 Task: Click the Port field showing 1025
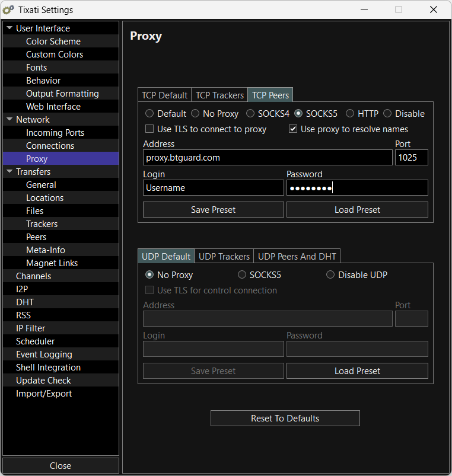click(x=411, y=157)
